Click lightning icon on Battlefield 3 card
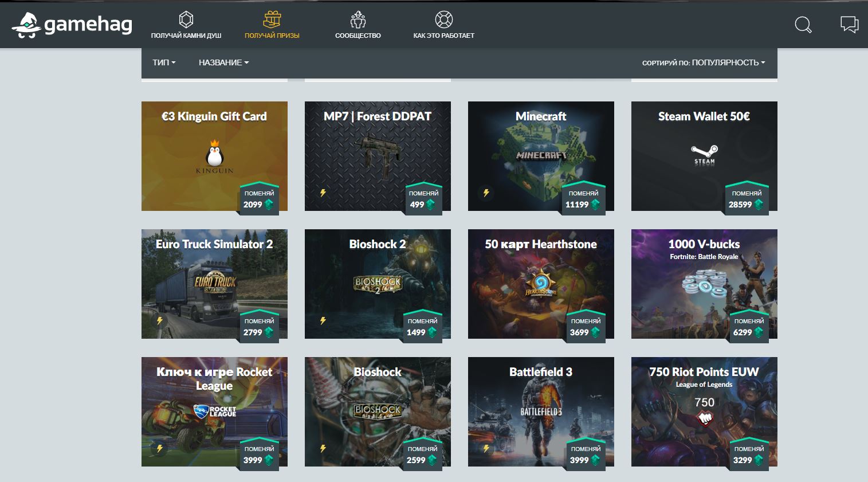Image resolution: width=868 pixels, height=482 pixels. (x=486, y=449)
